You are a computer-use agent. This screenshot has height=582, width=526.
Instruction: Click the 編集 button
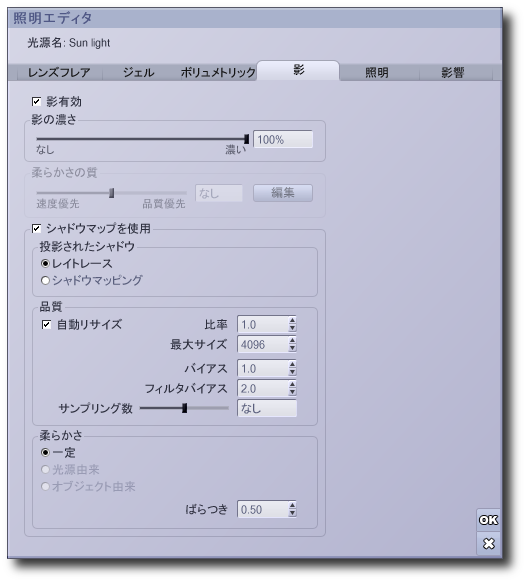coord(283,193)
